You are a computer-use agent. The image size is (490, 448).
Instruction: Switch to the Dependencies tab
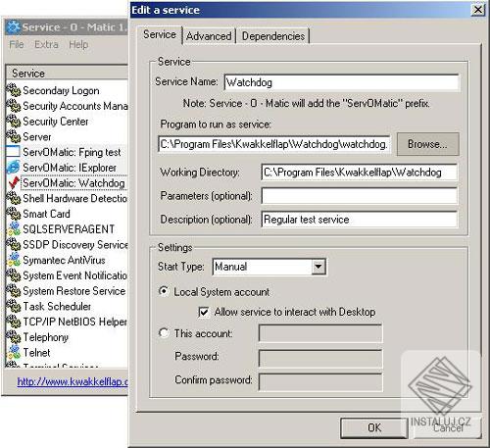[273, 36]
